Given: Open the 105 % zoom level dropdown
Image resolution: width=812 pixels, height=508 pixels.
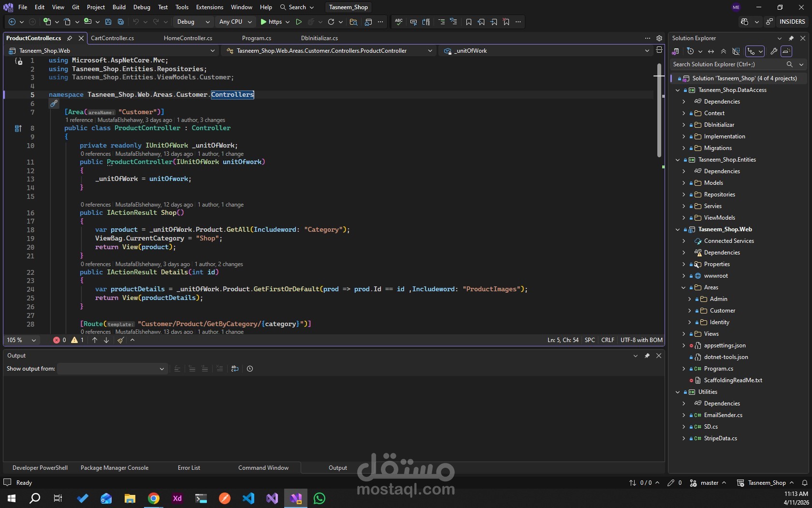Looking at the screenshot, I should (21, 340).
